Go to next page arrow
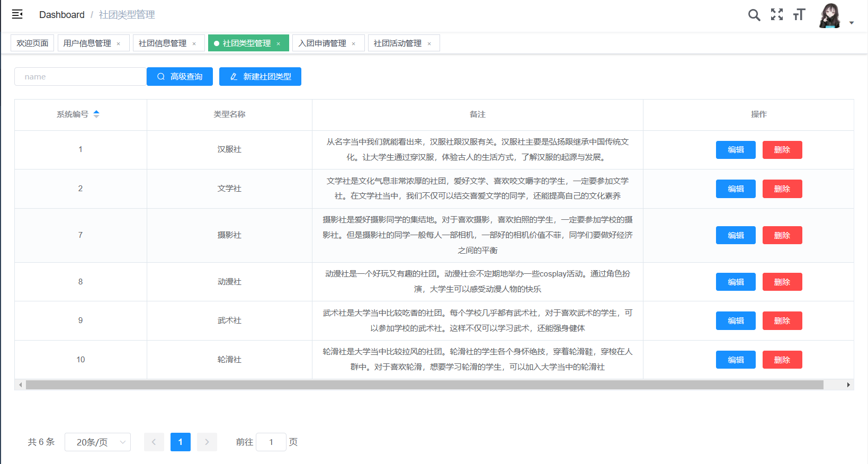 point(207,442)
